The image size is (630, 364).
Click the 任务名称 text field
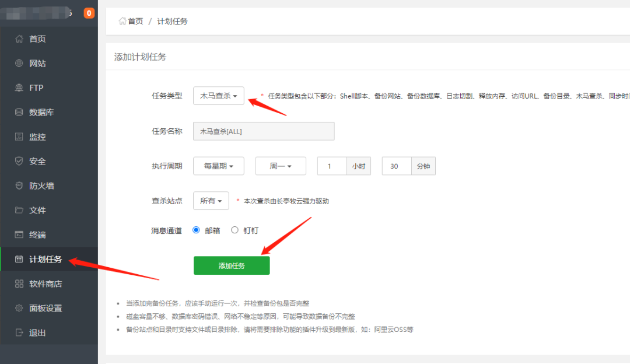tap(264, 131)
